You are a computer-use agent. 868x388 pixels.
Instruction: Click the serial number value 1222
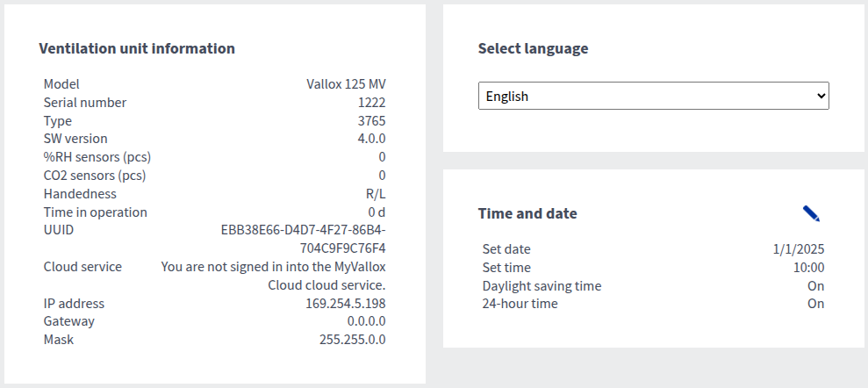point(371,103)
